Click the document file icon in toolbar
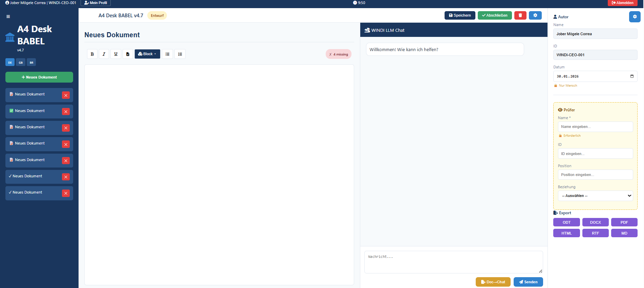The height and width of the screenshot is (288, 644). pos(128,54)
